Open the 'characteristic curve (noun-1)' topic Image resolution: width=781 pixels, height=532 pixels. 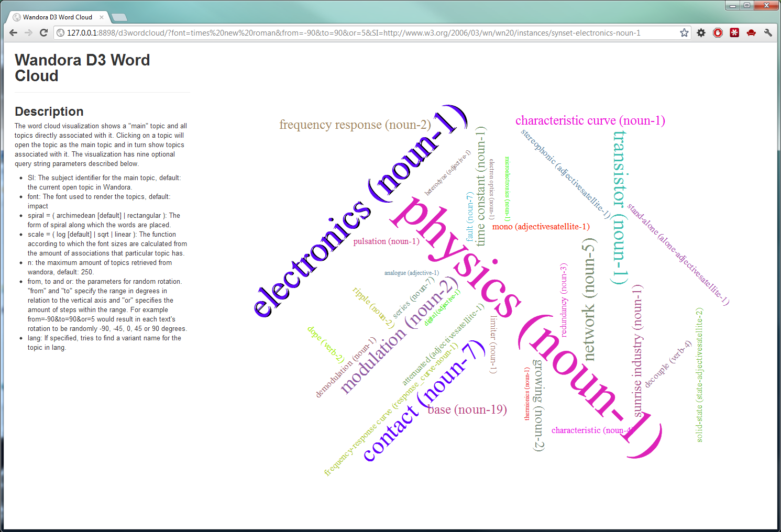tap(590, 120)
